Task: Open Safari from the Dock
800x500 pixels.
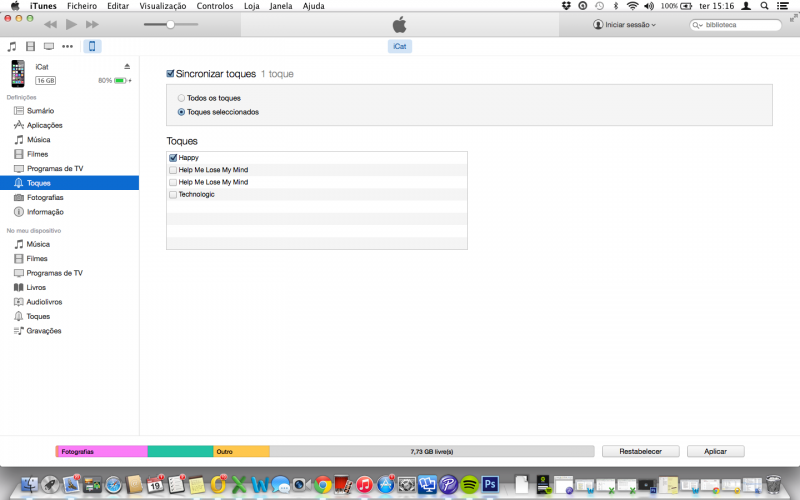Action: [x=113, y=484]
